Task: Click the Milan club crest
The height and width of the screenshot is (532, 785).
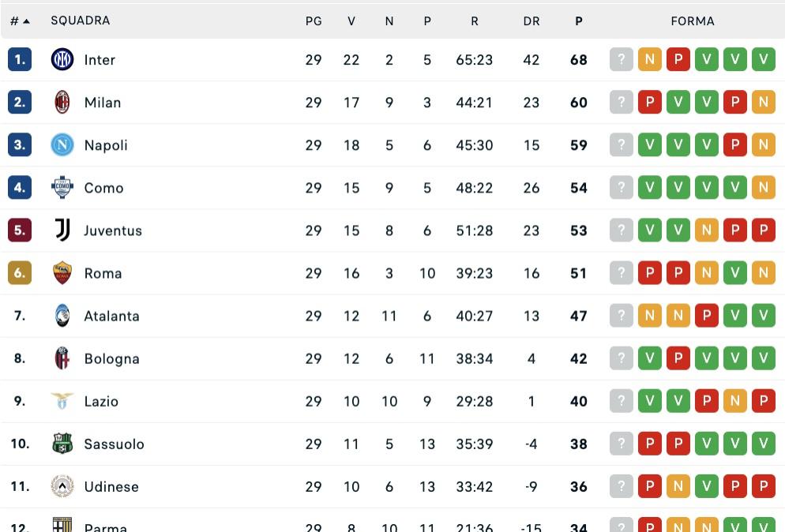Action: click(x=62, y=102)
